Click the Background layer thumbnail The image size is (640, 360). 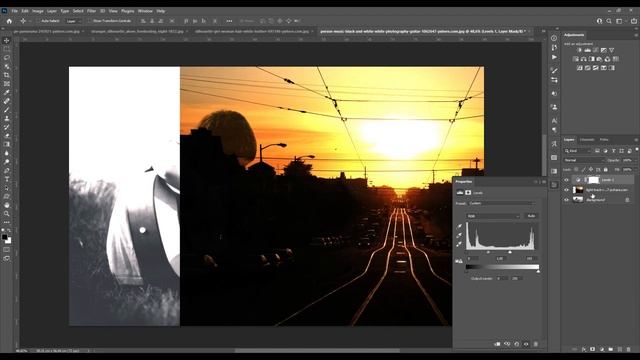(578, 200)
